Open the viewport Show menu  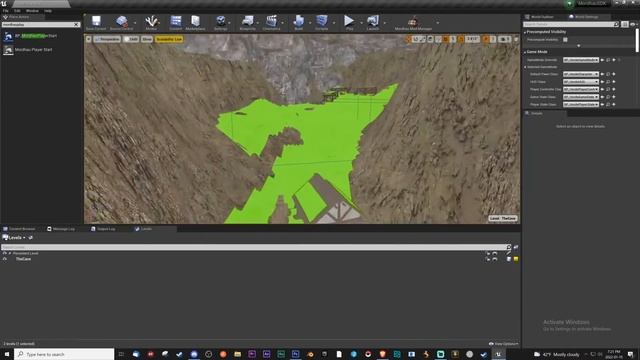pyautogui.click(x=147, y=39)
